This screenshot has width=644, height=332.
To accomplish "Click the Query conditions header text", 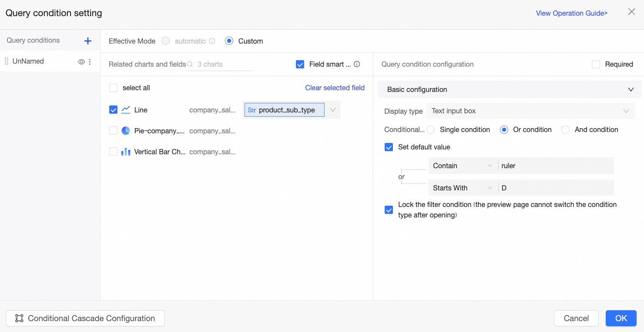I will pyautogui.click(x=33, y=40).
